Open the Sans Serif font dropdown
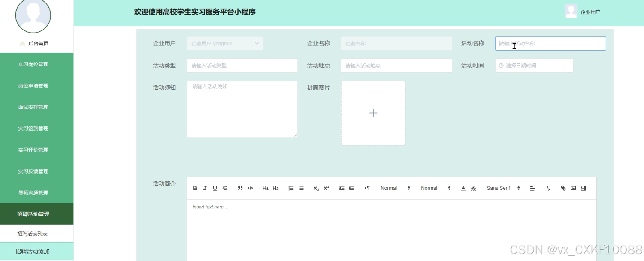Viewport: 644px width, 261px height. tap(503, 188)
